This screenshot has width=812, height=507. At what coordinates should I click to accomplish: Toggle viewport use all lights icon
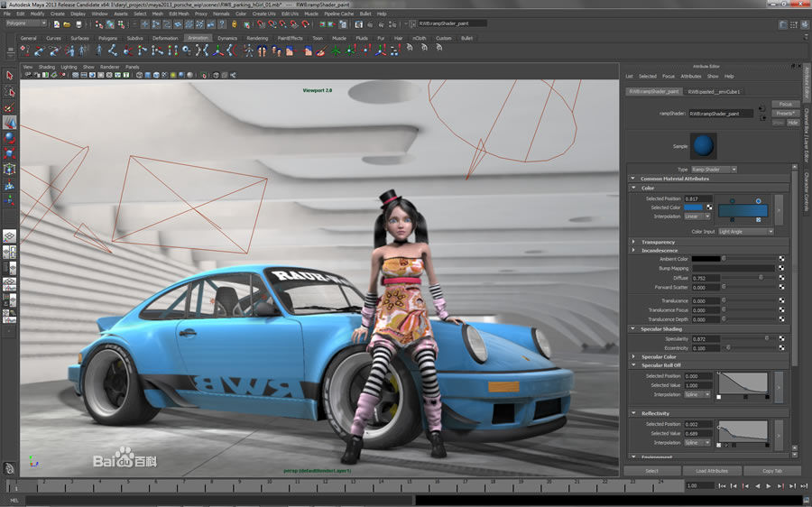pos(173,75)
